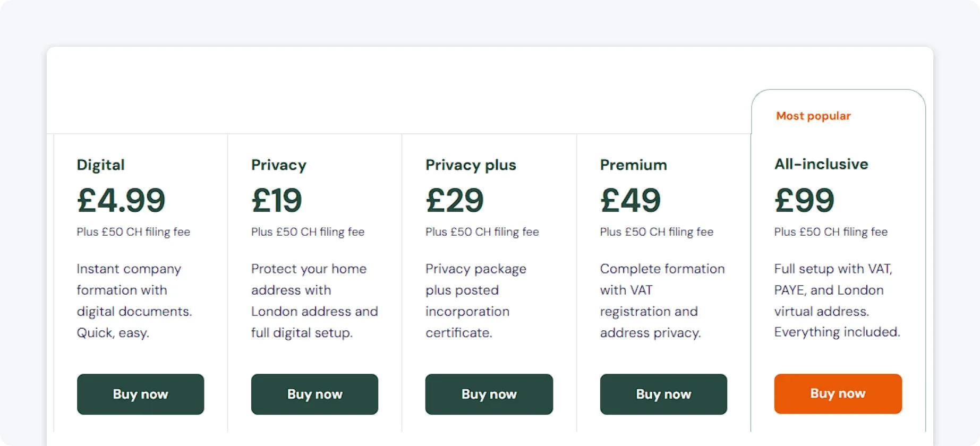
Task: Click the Privacy plus plan description
Action: pyautogui.click(x=475, y=301)
